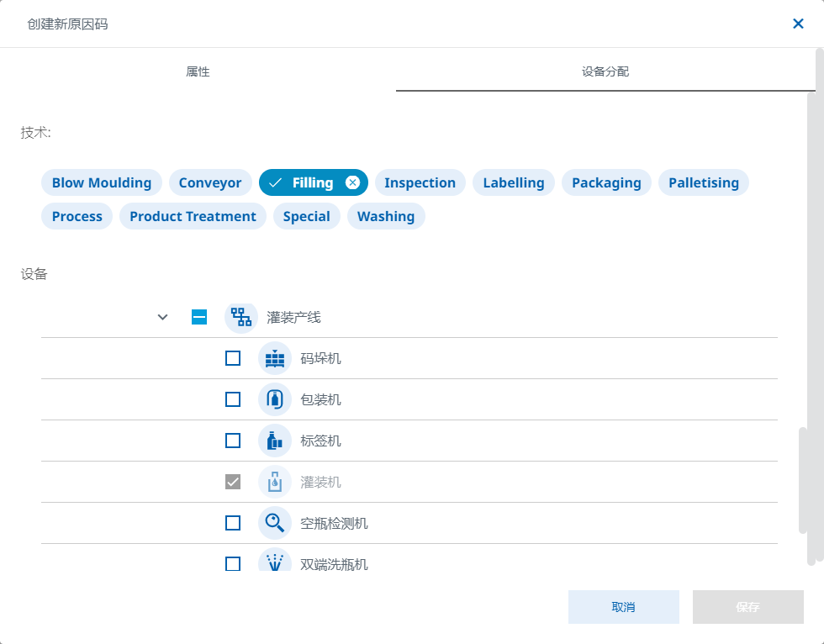Remove Filling filter via its x icon

coord(352,183)
